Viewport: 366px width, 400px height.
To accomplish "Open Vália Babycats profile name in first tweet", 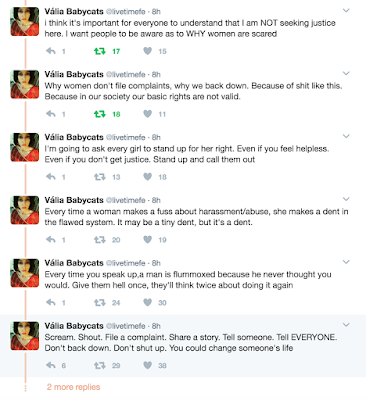I will [74, 11].
